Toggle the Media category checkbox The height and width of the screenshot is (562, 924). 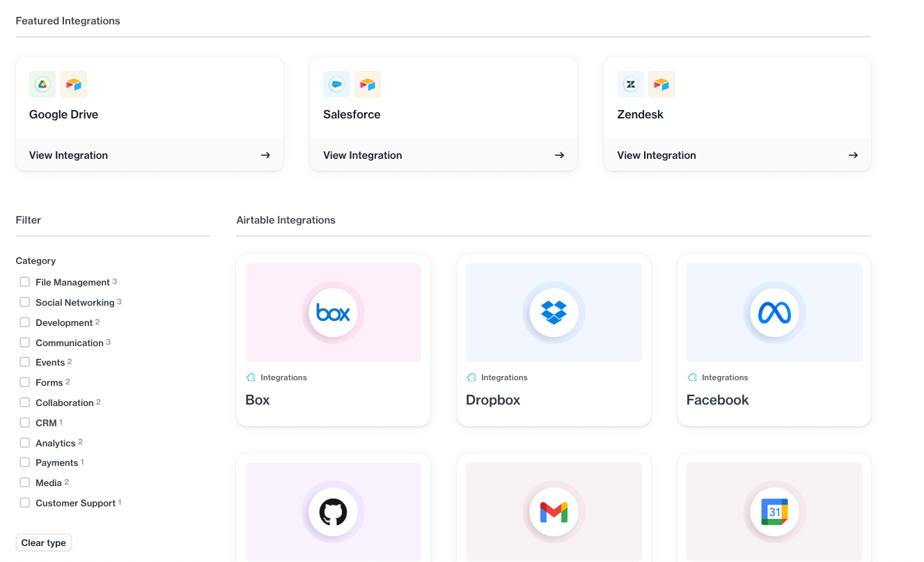click(x=25, y=483)
